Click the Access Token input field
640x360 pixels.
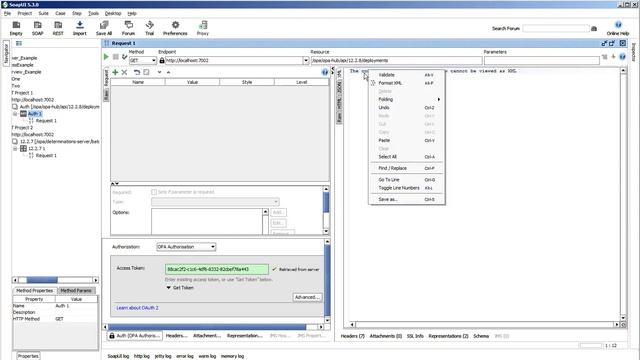[216, 269]
